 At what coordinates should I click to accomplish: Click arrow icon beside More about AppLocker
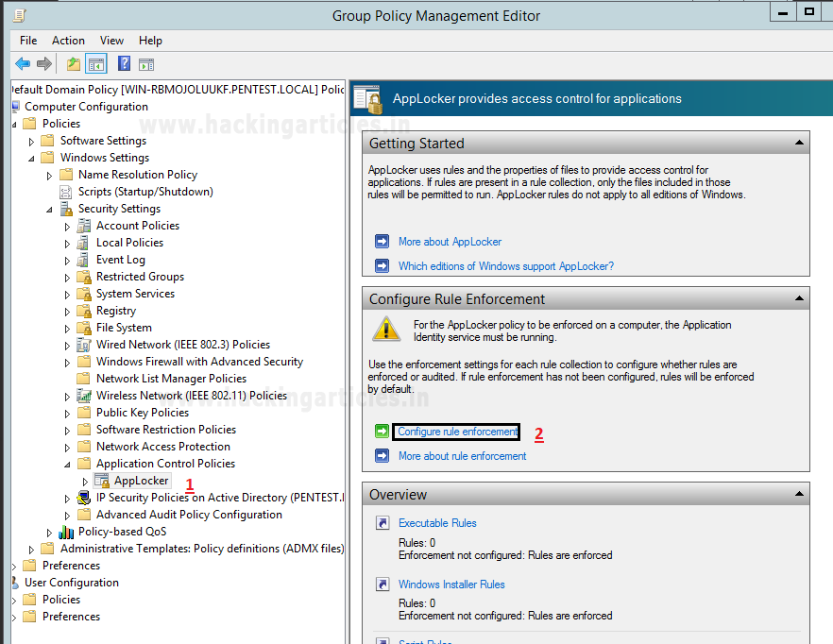point(382,241)
